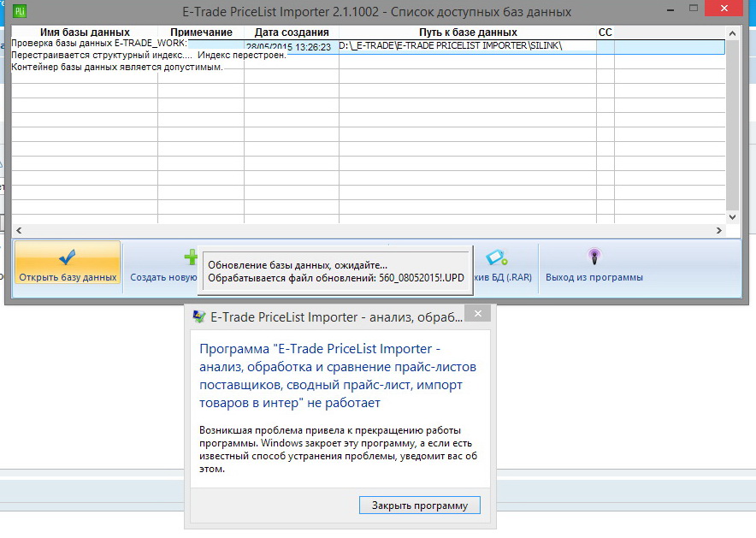Image resolution: width=756 pixels, height=538 pixels.
Task: Click the crash description paragraph starting Возникшая проблема
Action: click(338, 449)
